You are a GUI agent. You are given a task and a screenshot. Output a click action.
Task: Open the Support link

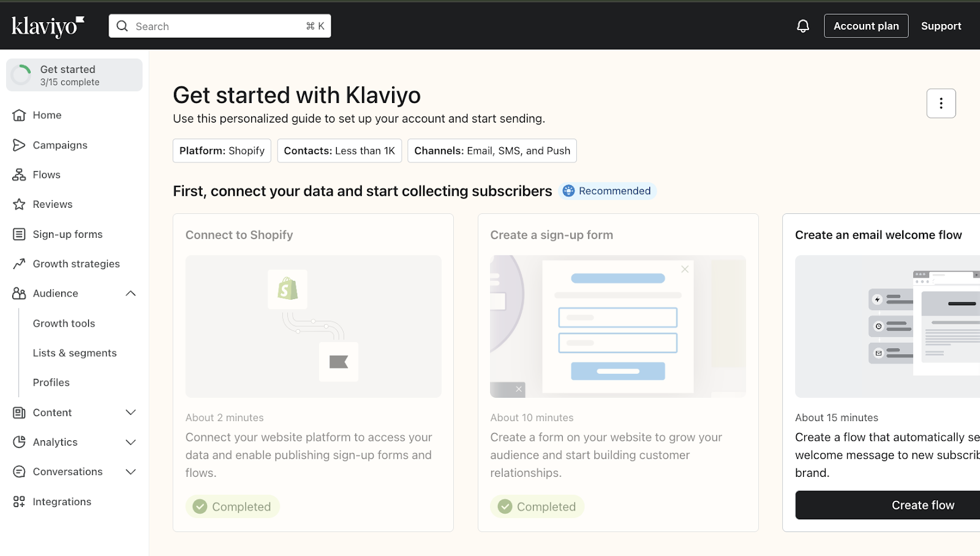(941, 26)
